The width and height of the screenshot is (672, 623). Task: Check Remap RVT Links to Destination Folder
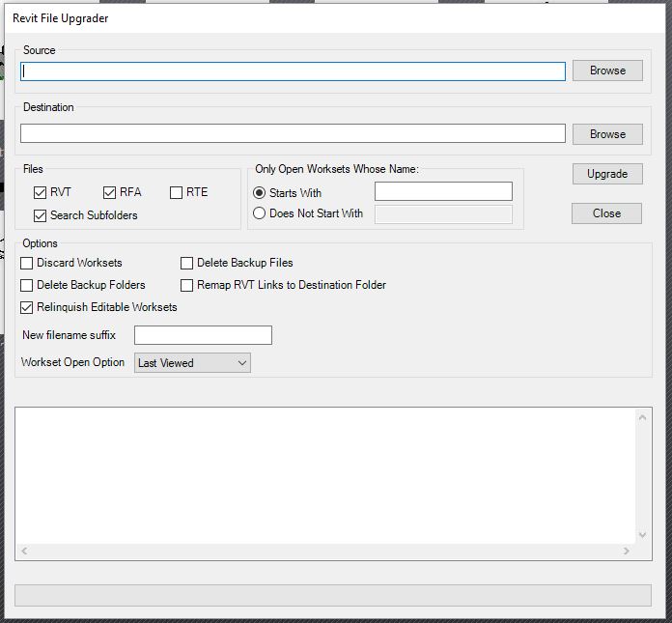(x=187, y=286)
